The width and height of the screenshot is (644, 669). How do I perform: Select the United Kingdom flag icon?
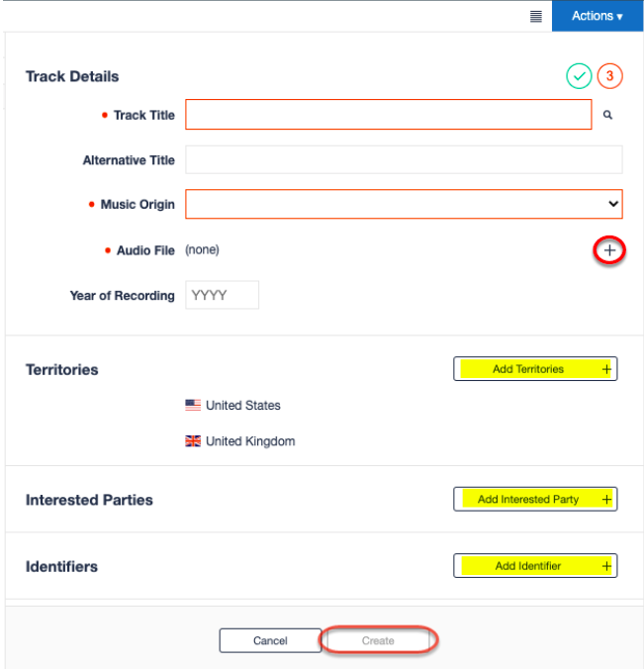pos(193,440)
